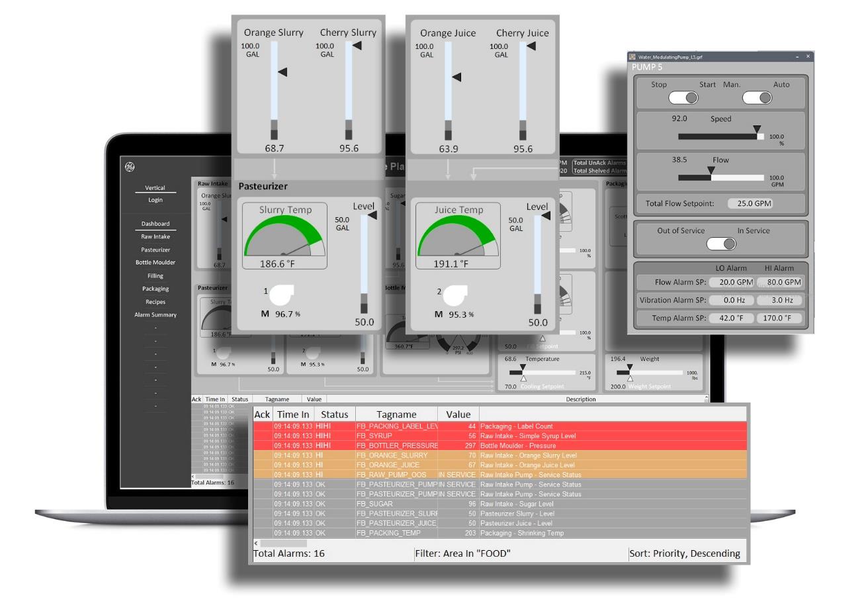Click the Water_ModulatingPump window title icon
Image resolution: width=868 pixels, height=613 pixels.
point(632,57)
